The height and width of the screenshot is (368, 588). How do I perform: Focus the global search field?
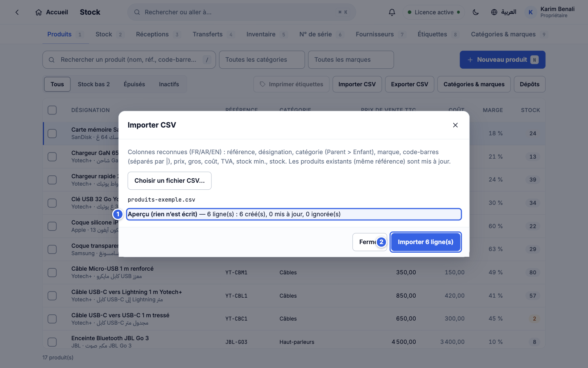pos(242,12)
